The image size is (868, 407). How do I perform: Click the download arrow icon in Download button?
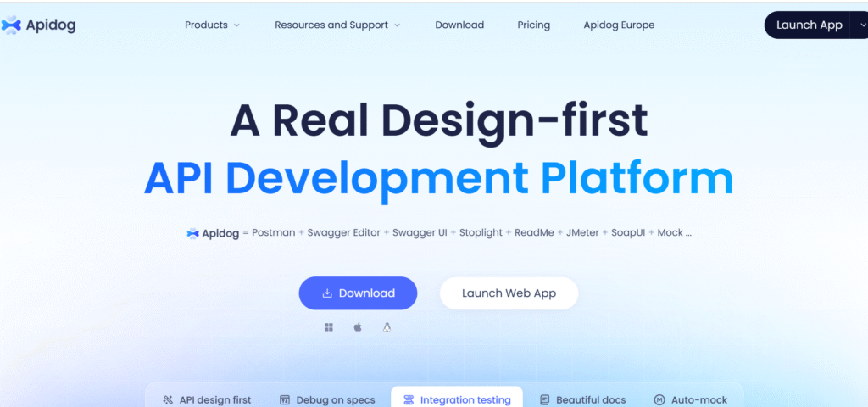[327, 293]
